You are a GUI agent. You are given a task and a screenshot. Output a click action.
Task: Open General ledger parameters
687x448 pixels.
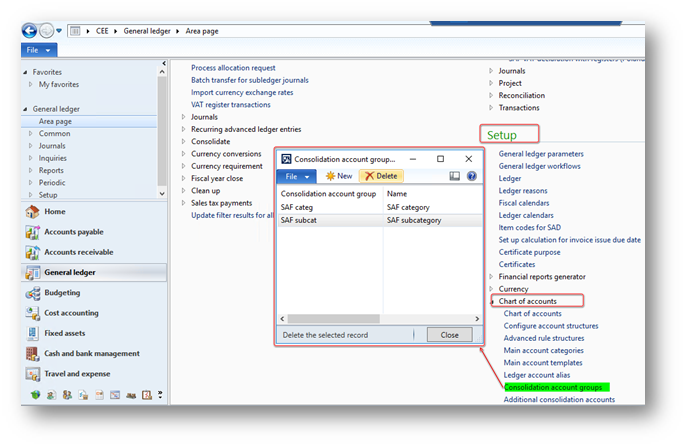click(x=541, y=154)
